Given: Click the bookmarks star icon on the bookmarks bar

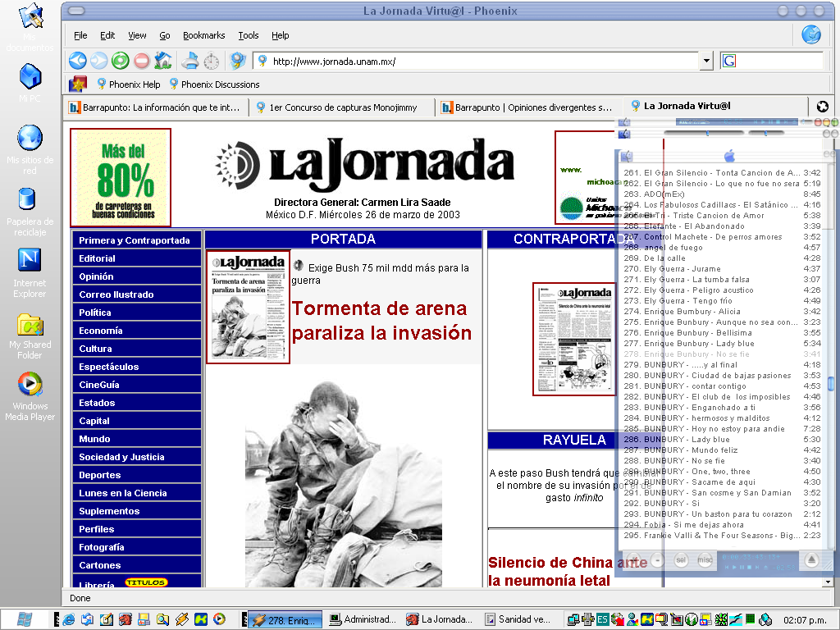Looking at the screenshot, I should click(78, 84).
